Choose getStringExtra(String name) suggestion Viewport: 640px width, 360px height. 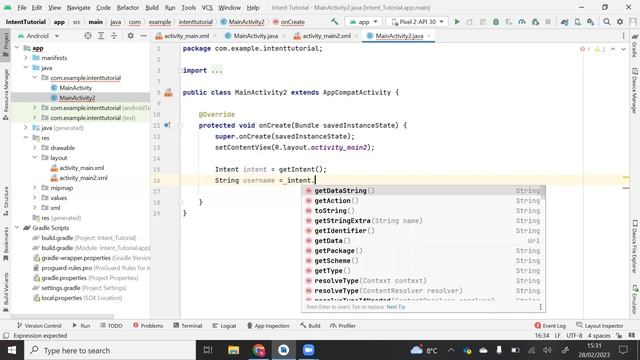click(x=423, y=221)
